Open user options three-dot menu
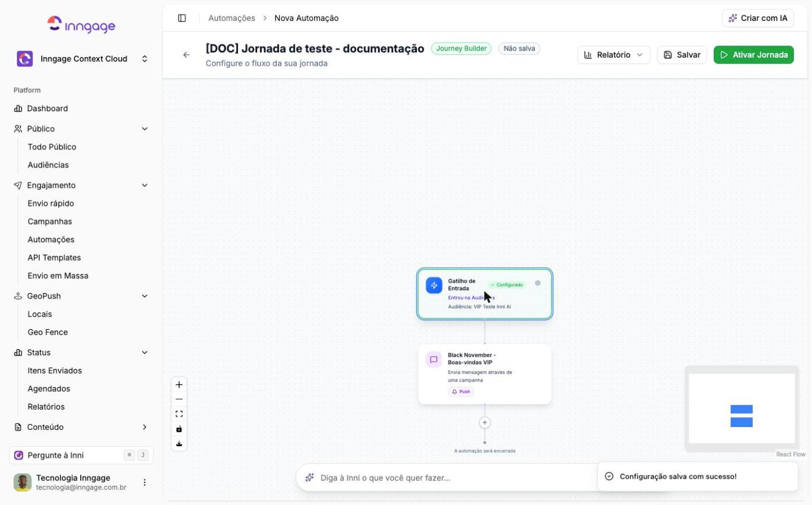The width and height of the screenshot is (812, 505). point(145,482)
